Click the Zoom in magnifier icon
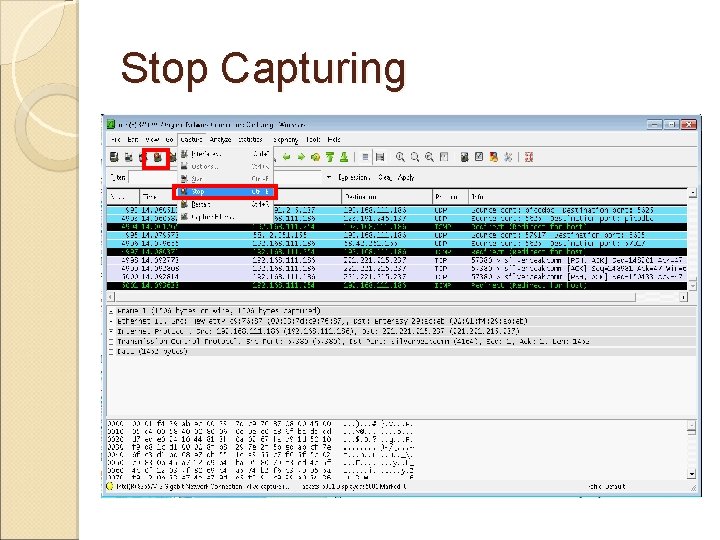The height and width of the screenshot is (540, 720). [x=400, y=157]
